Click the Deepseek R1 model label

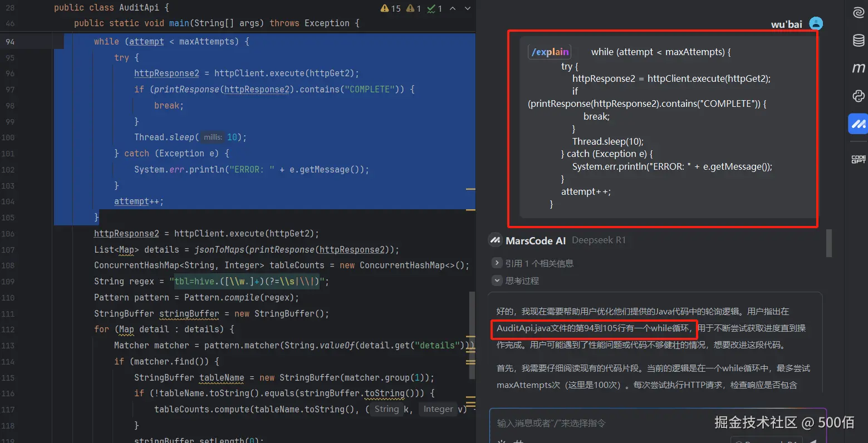(x=599, y=240)
